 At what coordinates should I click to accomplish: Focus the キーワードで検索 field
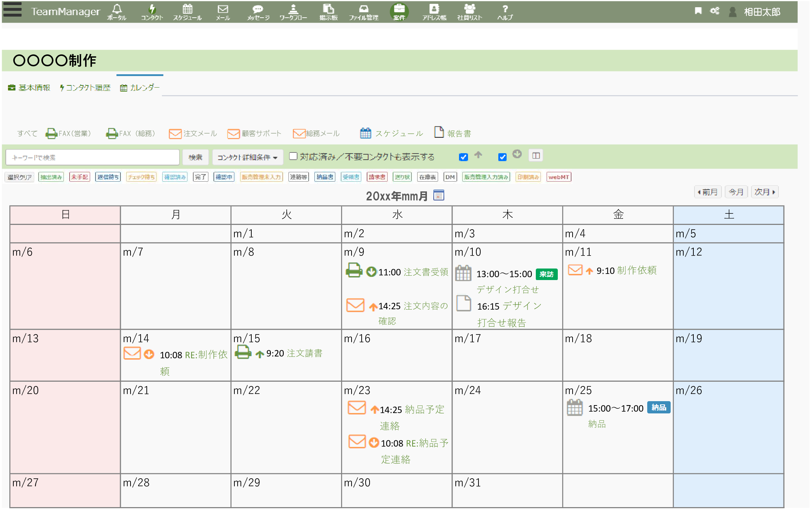[x=93, y=158]
